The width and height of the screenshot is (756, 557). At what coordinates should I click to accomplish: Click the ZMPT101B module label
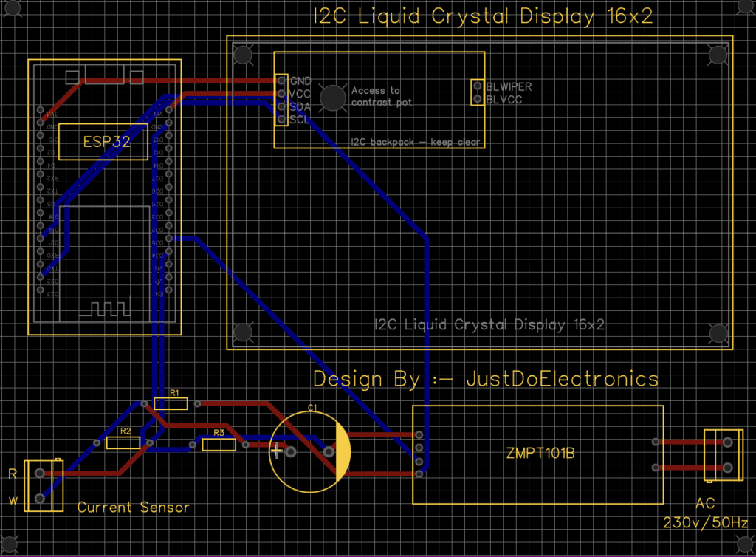coord(540,454)
